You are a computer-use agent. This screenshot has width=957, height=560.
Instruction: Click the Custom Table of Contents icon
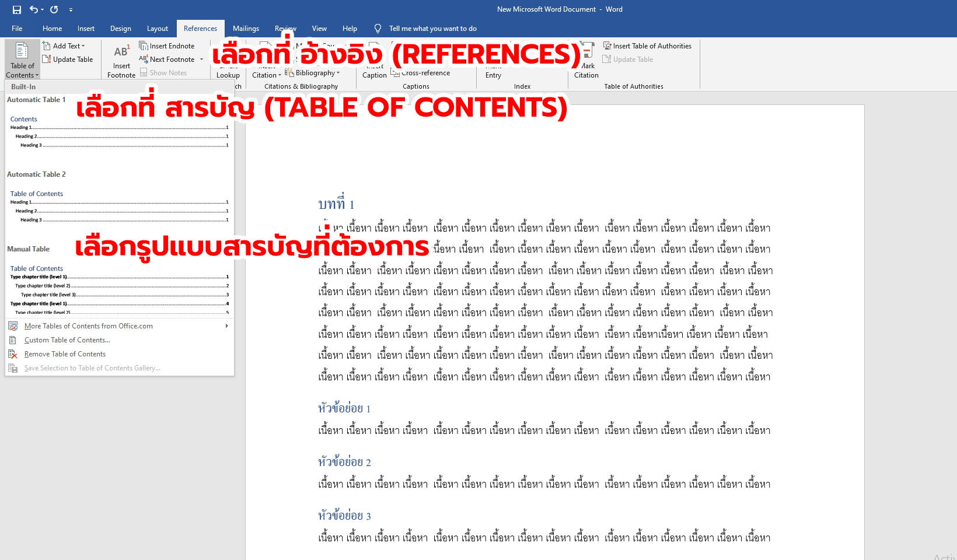(x=13, y=340)
